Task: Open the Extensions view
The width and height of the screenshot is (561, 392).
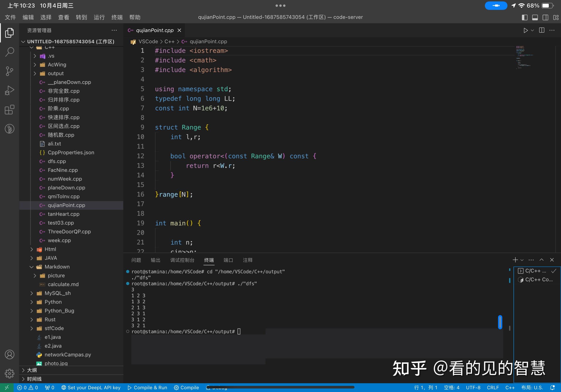Action: [x=10, y=110]
